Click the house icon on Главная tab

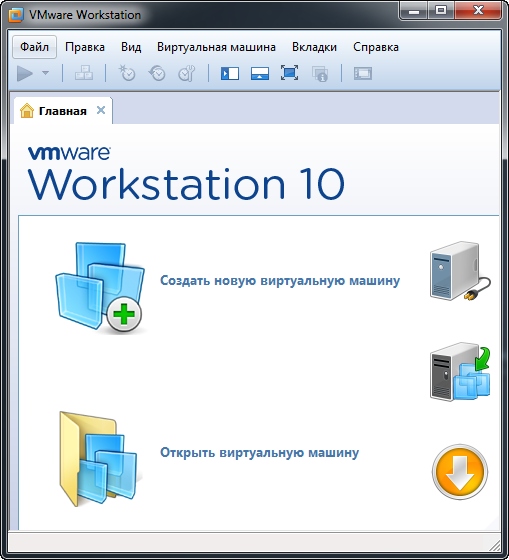click(27, 111)
